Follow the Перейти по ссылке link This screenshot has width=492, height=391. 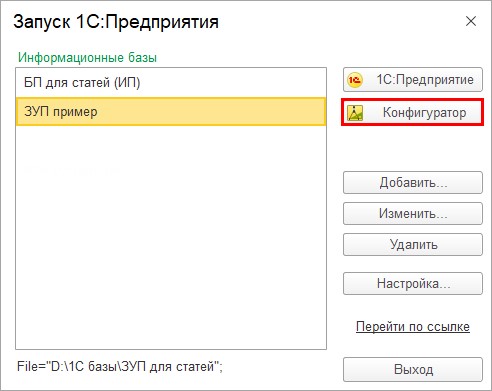(413, 326)
